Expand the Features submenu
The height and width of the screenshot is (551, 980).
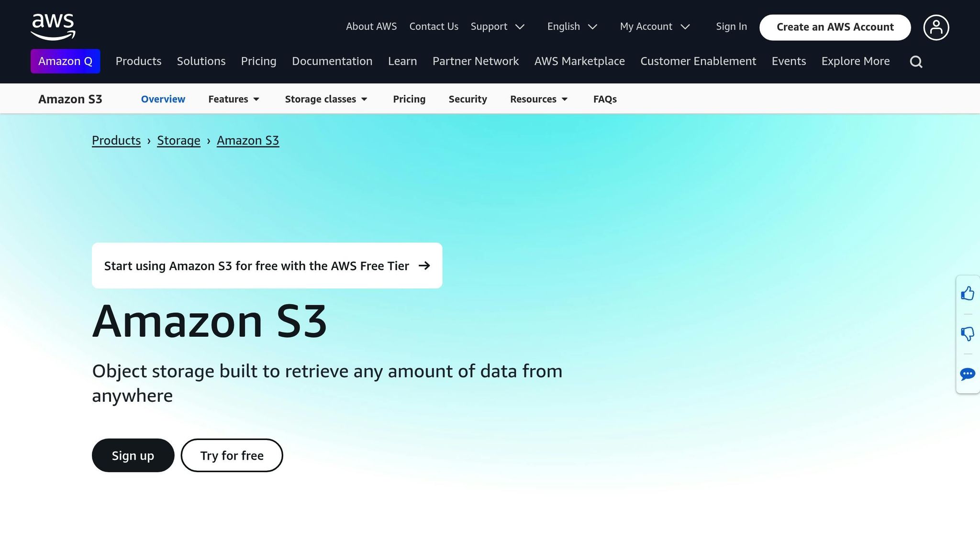pos(234,99)
